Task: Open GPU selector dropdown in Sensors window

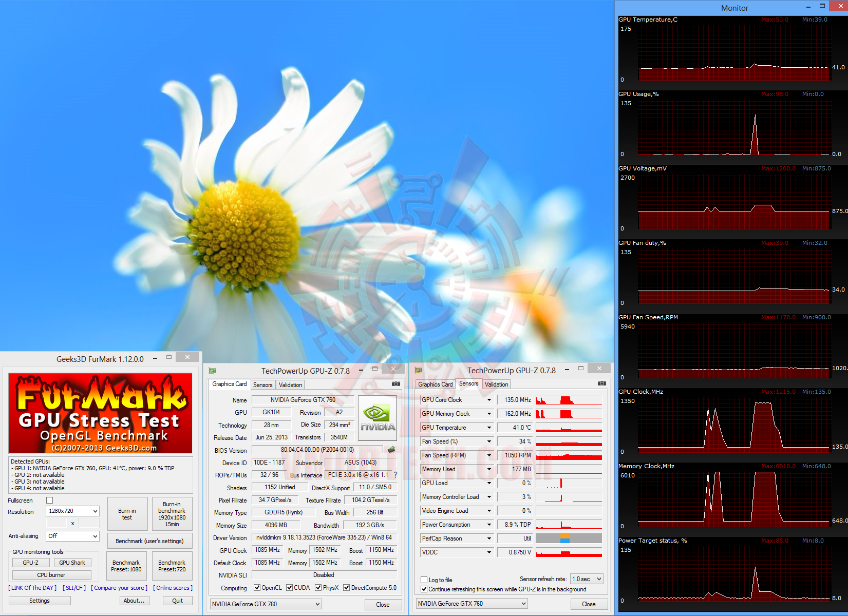Action: pos(472,604)
